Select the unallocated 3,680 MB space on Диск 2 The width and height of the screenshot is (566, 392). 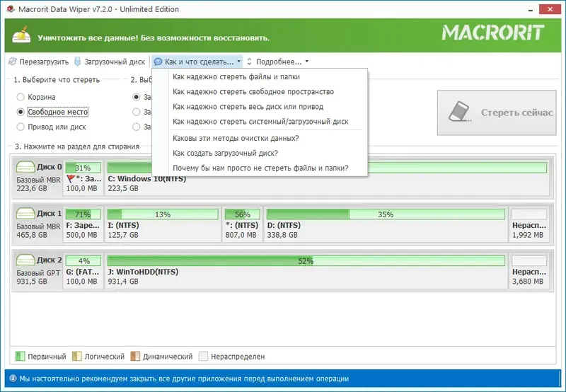pyautogui.click(x=529, y=270)
